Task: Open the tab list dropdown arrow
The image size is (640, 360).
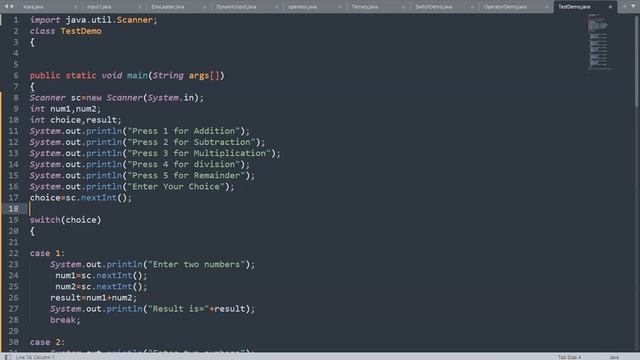Action: coord(633,7)
